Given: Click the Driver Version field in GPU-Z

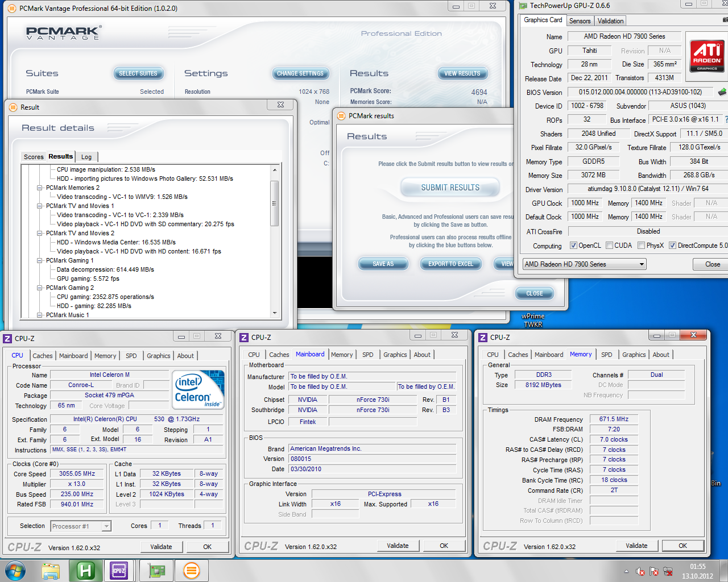Looking at the screenshot, I should tap(648, 189).
